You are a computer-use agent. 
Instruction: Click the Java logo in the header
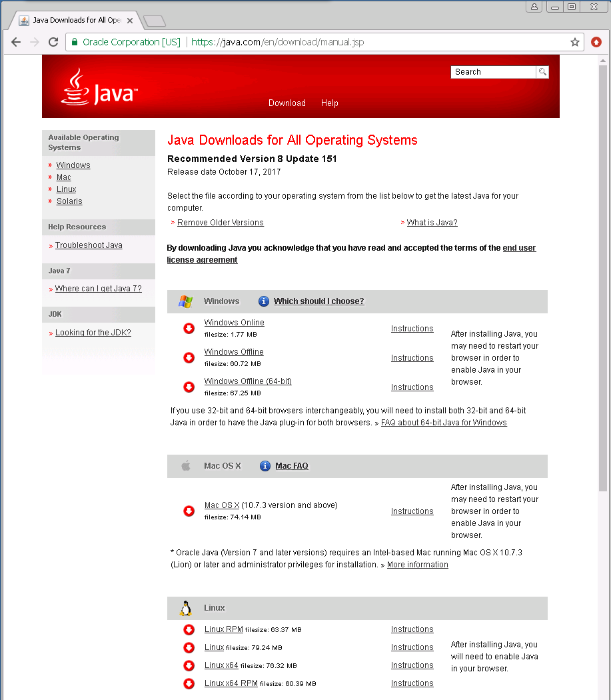point(99,87)
